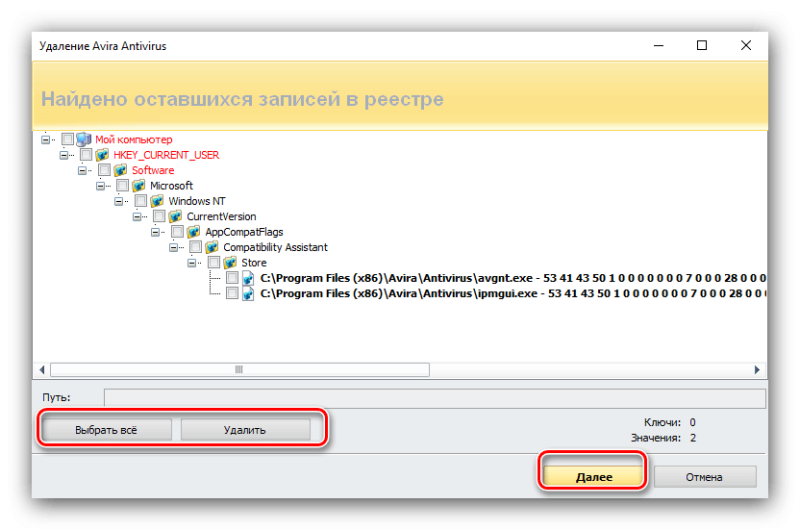The image size is (800, 530).
Task: Close the Удаление Avira Antivirus window
Action: [x=745, y=45]
